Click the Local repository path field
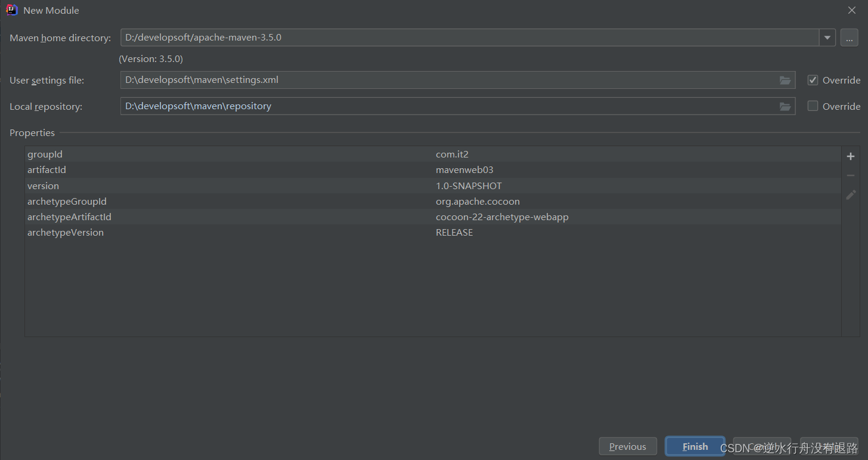Viewport: 868px width, 460px height. tap(447, 106)
